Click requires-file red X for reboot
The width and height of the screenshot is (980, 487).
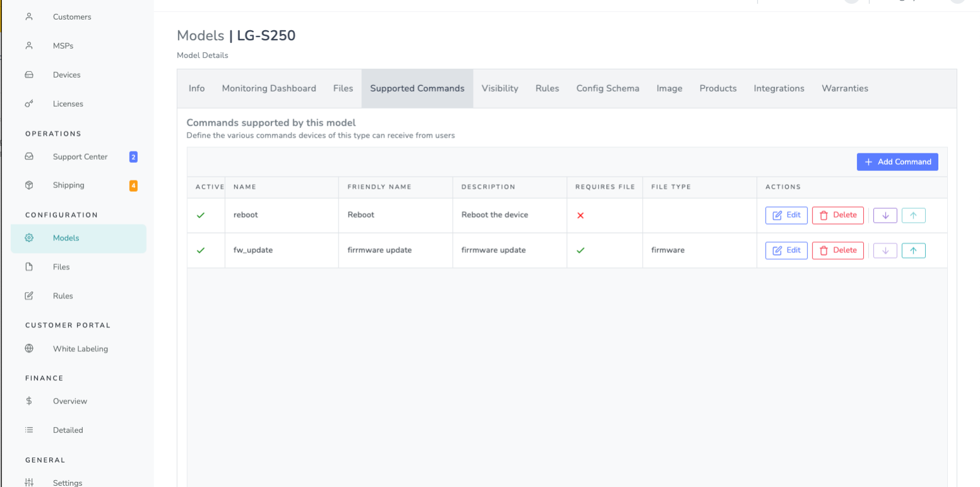point(580,215)
